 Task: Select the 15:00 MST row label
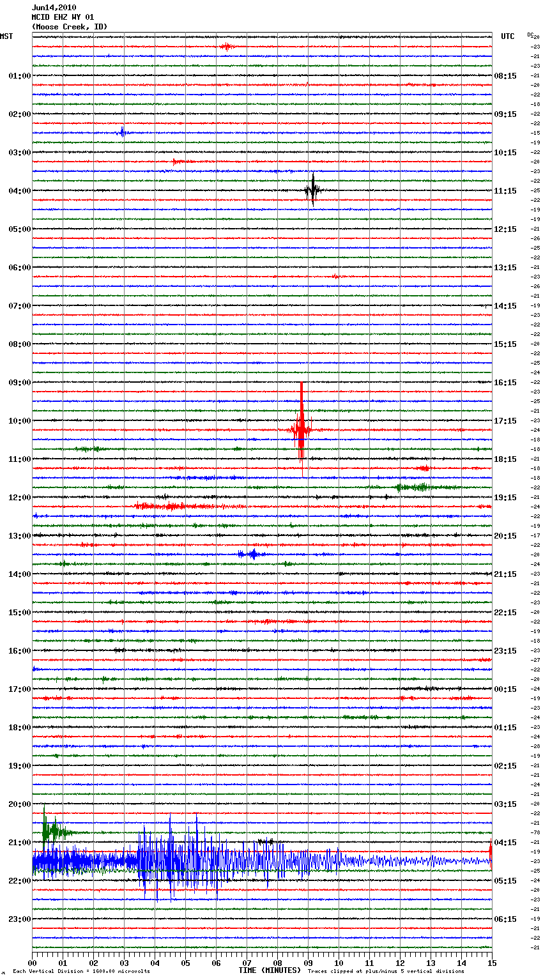pyautogui.click(x=20, y=613)
